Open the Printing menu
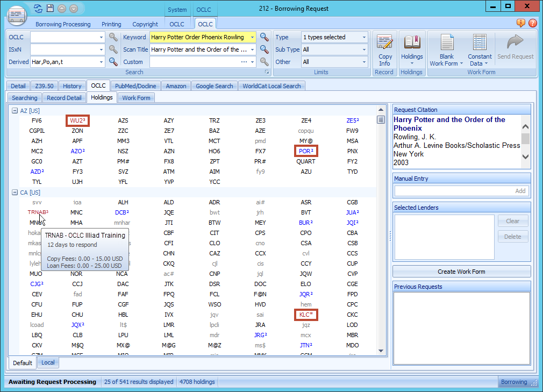 click(111, 24)
